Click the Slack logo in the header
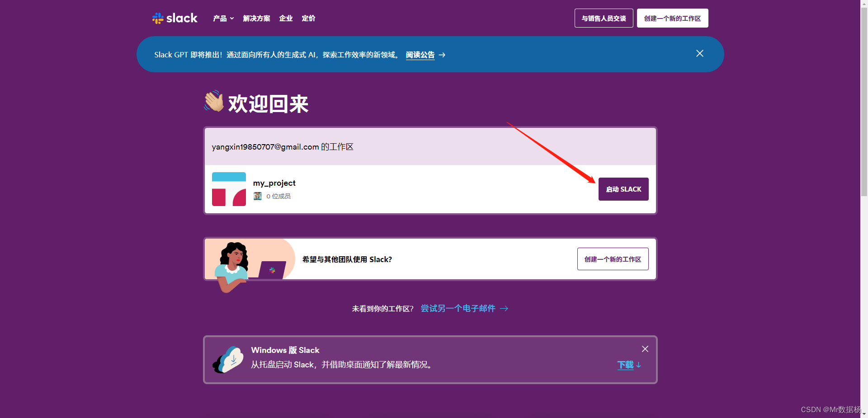Viewport: 868px width, 418px height. (x=175, y=18)
